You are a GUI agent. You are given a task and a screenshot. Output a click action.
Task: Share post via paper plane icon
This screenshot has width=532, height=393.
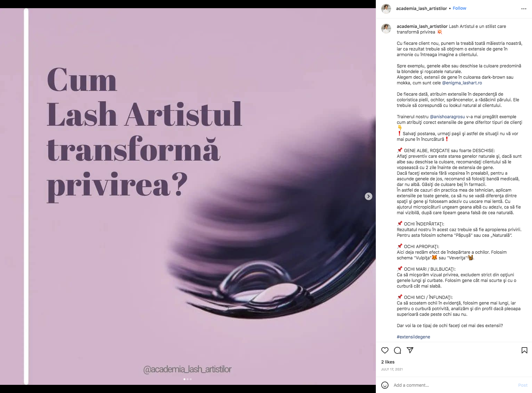(x=410, y=350)
